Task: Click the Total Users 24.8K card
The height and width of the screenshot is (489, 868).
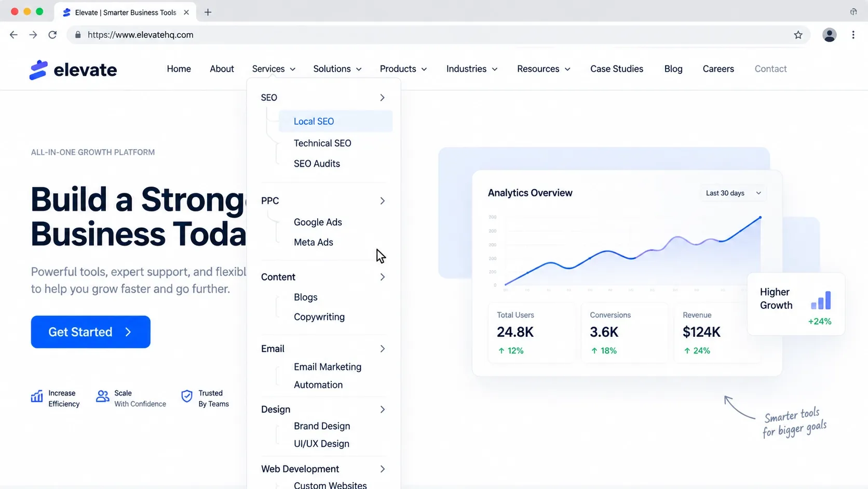Action: click(532, 333)
